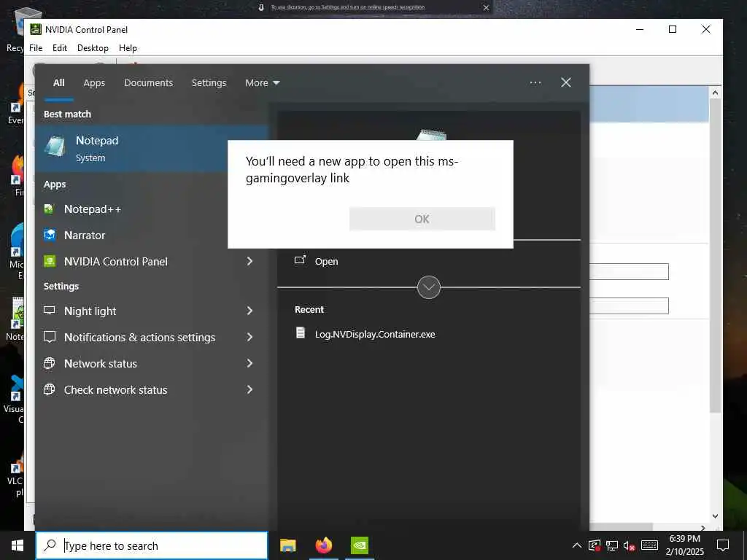Click the network tray icon
The width and height of the screenshot is (747, 560).
(x=612, y=545)
